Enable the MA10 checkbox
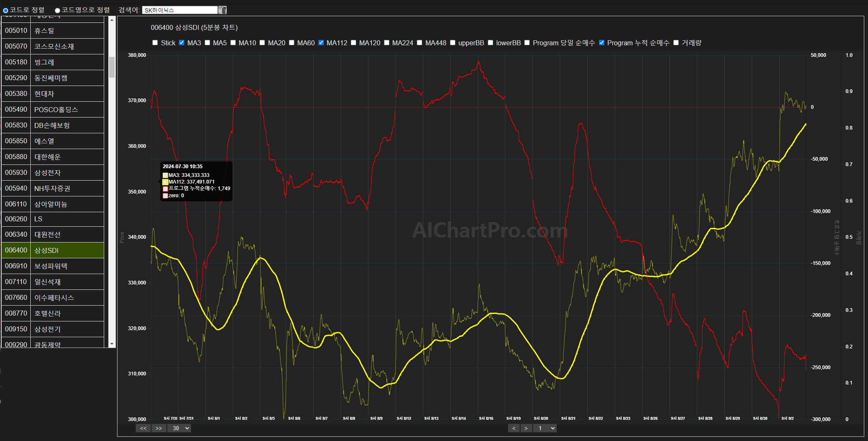 (x=233, y=43)
